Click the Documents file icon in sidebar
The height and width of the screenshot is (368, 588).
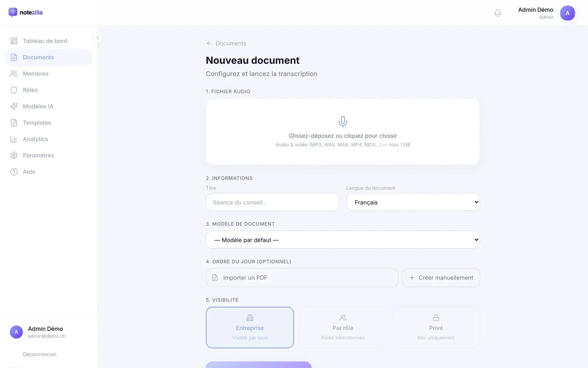tap(14, 57)
